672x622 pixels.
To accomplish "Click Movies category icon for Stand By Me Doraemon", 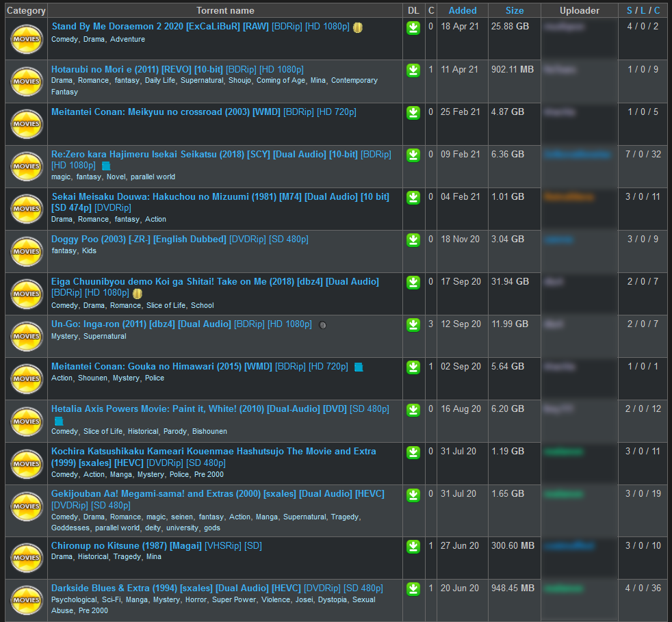I will pyautogui.click(x=27, y=39).
